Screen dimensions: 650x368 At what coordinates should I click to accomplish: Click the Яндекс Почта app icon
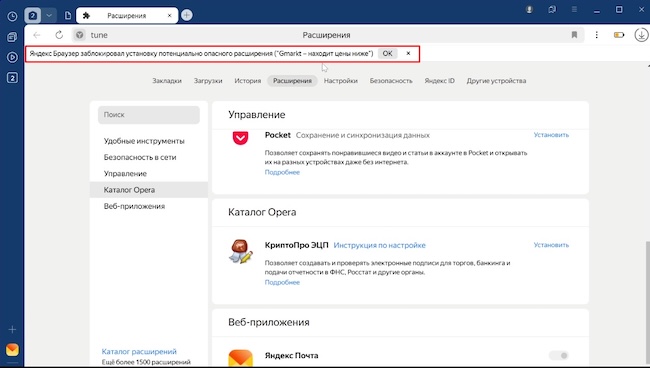pyautogui.click(x=240, y=358)
